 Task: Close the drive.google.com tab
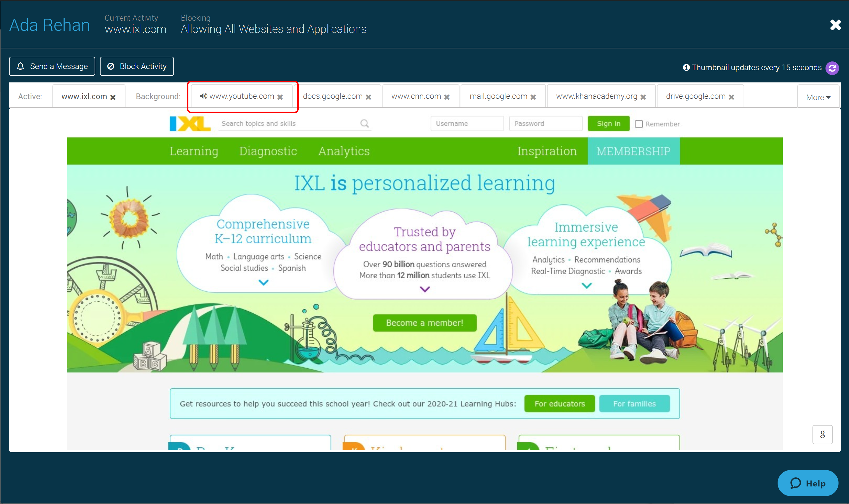coord(731,97)
